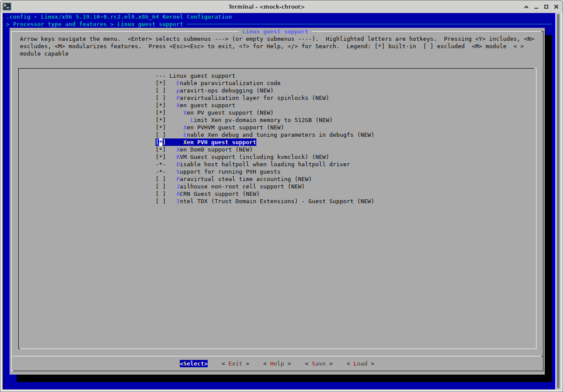The width and height of the screenshot is (563, 392).
Task: Click the Linux guest support dialog title
Action: (x=275, y=31)
